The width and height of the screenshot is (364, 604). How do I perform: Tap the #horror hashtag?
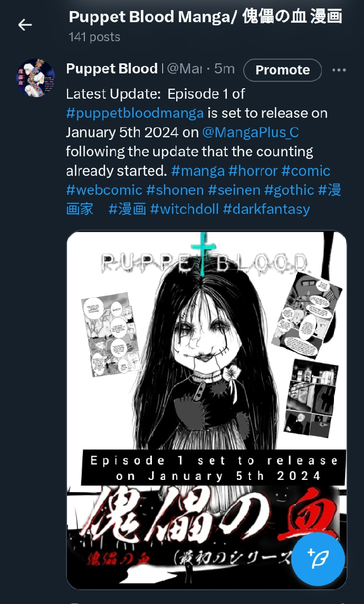click(x=253, y=171)
